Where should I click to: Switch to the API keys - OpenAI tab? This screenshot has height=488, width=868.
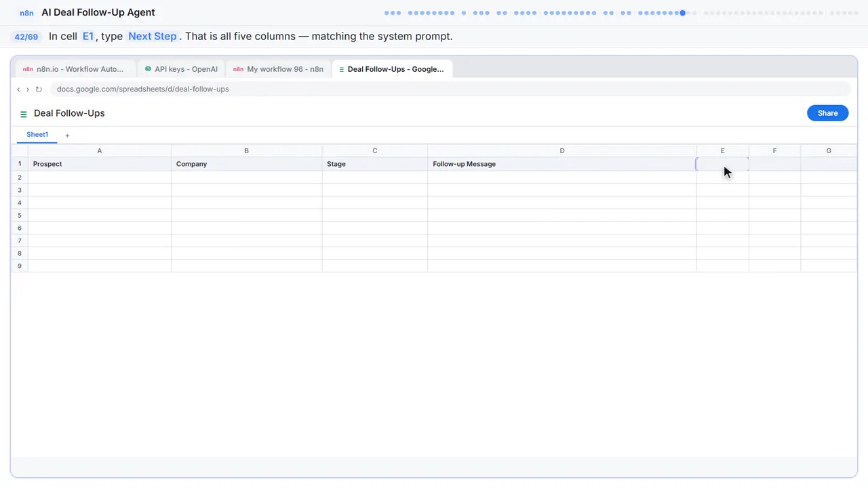coord(181,69)
